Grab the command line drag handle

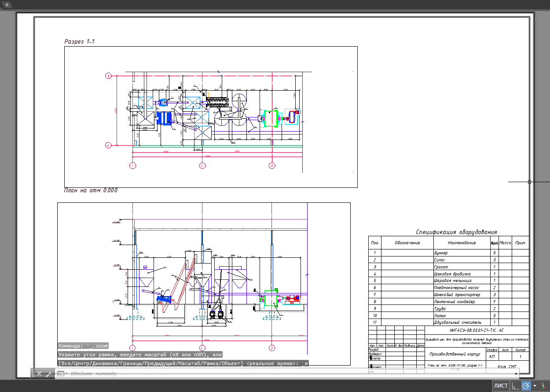(33, 374)
